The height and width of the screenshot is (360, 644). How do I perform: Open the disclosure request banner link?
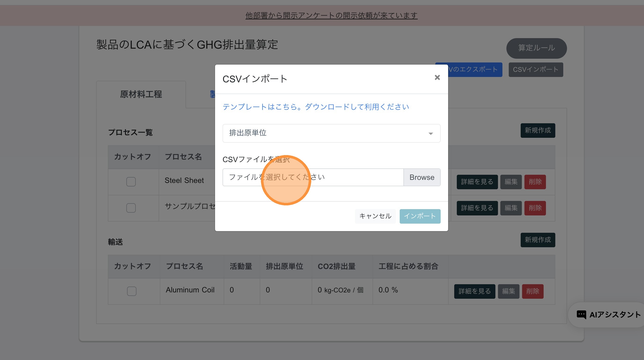(x=331, y=15)
